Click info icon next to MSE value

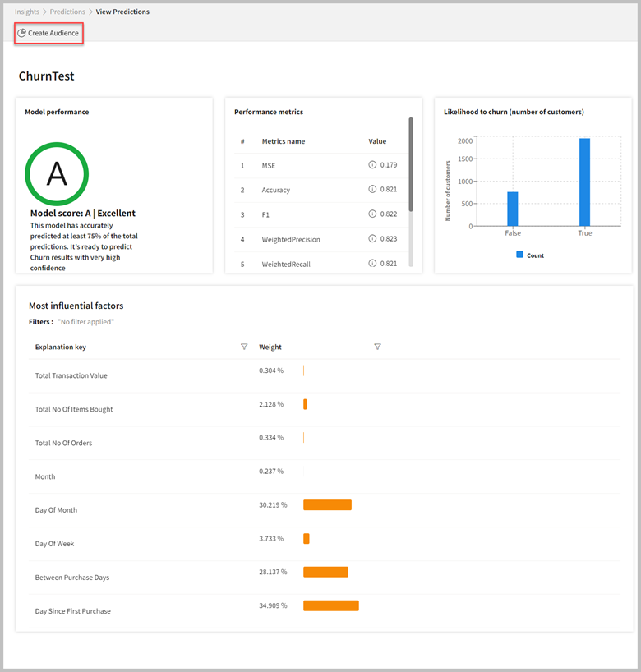tap(372, 165)
